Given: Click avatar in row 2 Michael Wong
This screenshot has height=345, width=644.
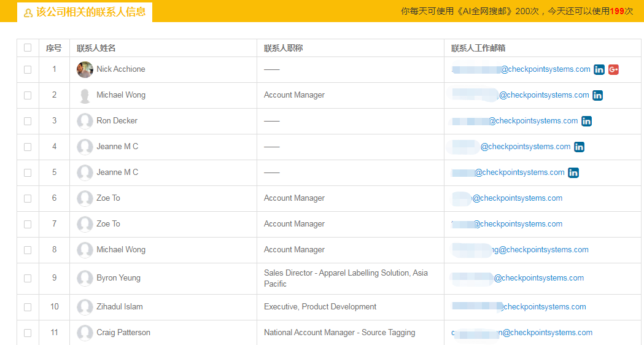Looking at the screenshot, I should (85, 95).
